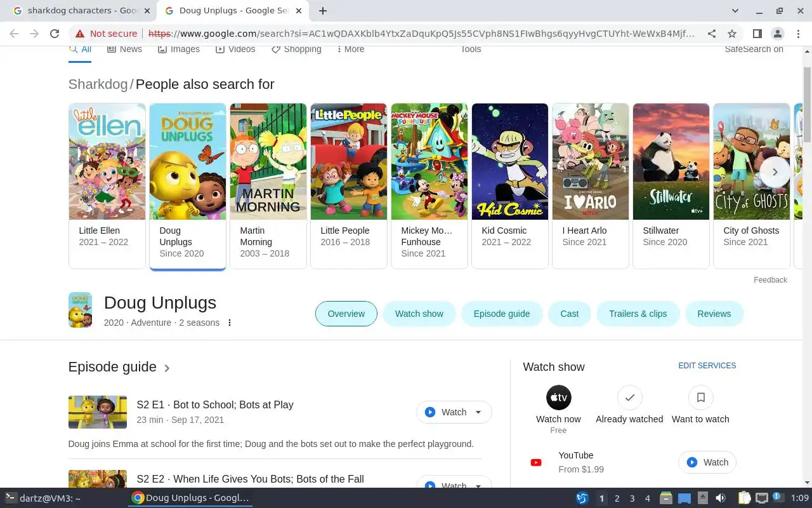The image size is (812, 508).
Task: Open the City of Ghosts card
Action: tap(752, 186)
